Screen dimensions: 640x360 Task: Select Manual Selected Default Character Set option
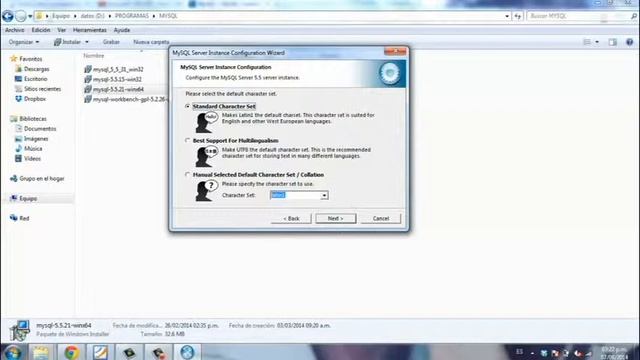pos(187,175)
